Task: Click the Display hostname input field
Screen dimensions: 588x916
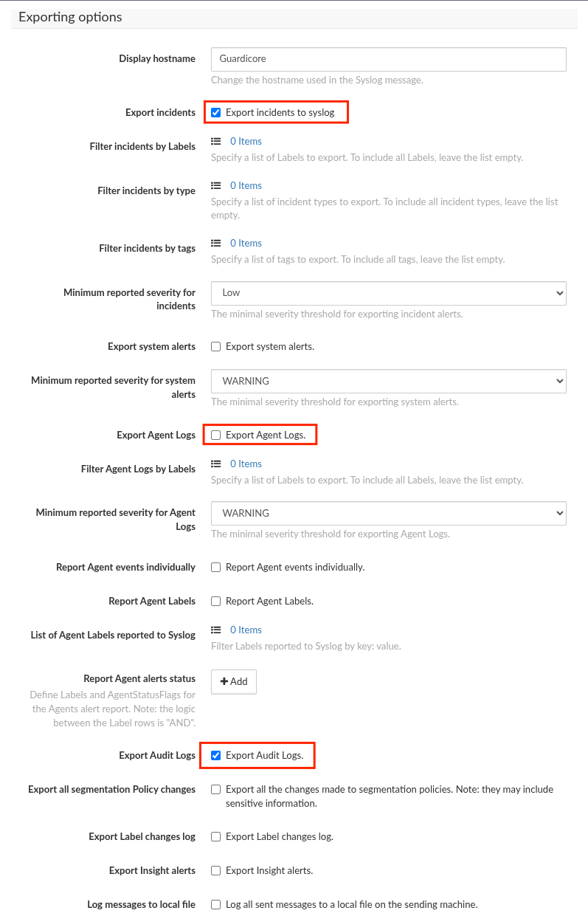Action: click(x=389, y=59)
